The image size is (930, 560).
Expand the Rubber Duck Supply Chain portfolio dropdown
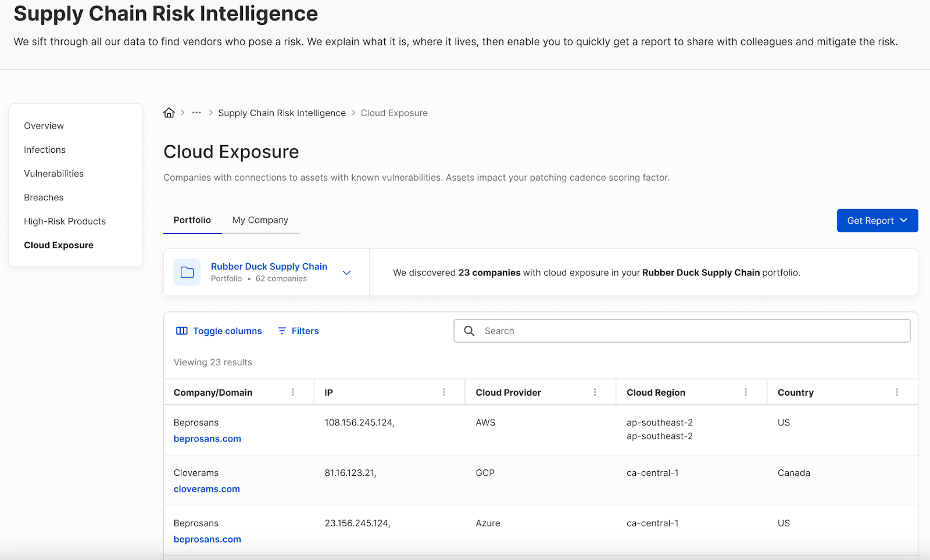(347, 273)
